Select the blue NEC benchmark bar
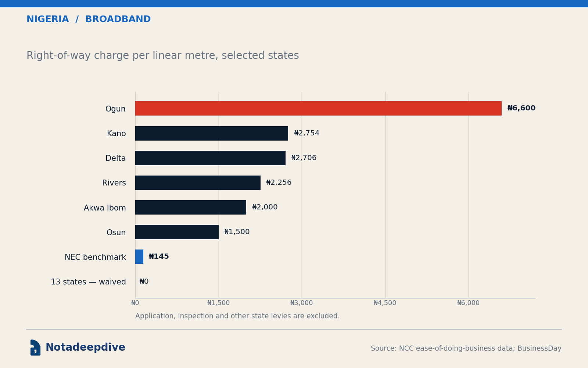 (x=139, y=256)
